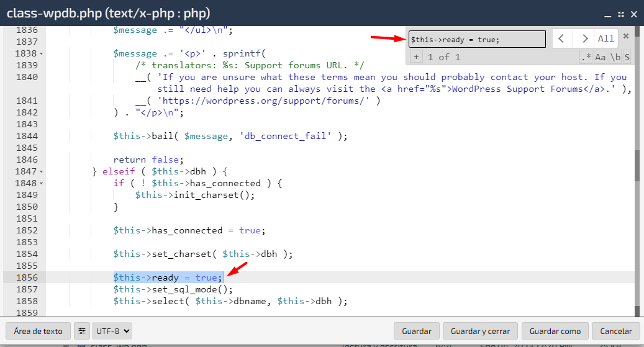Toggle case sensitive search

coord(601,57)
